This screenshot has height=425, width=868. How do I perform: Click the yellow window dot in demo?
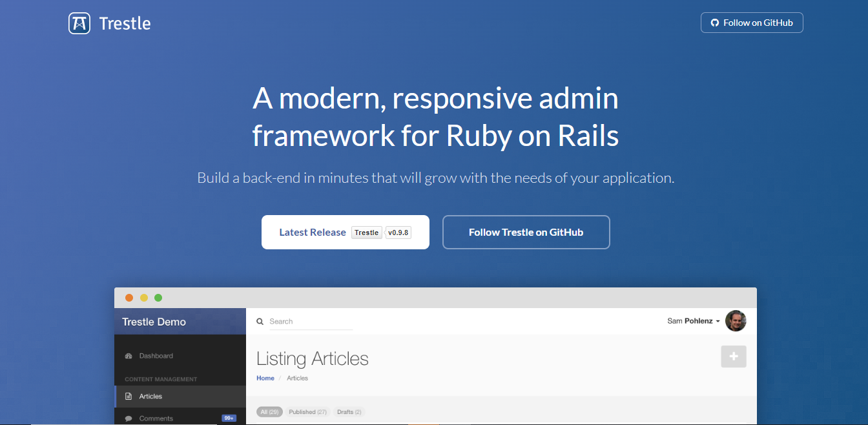click(144, 298)
